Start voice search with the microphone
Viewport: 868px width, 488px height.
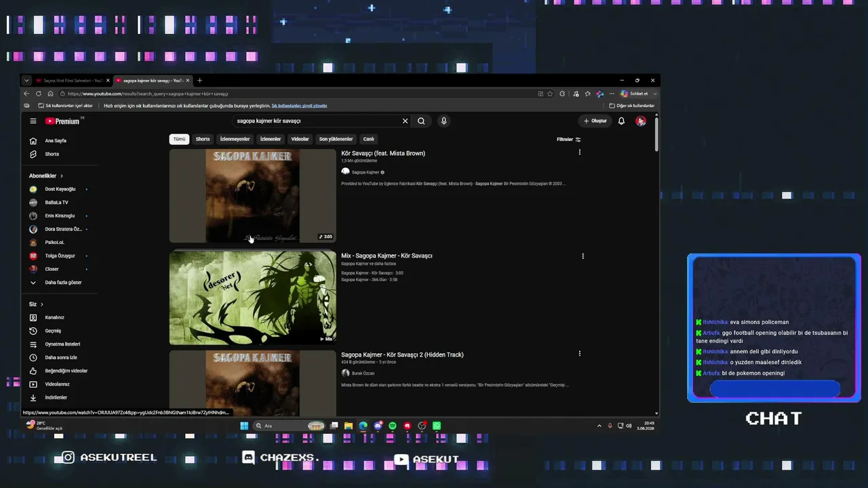443,121
